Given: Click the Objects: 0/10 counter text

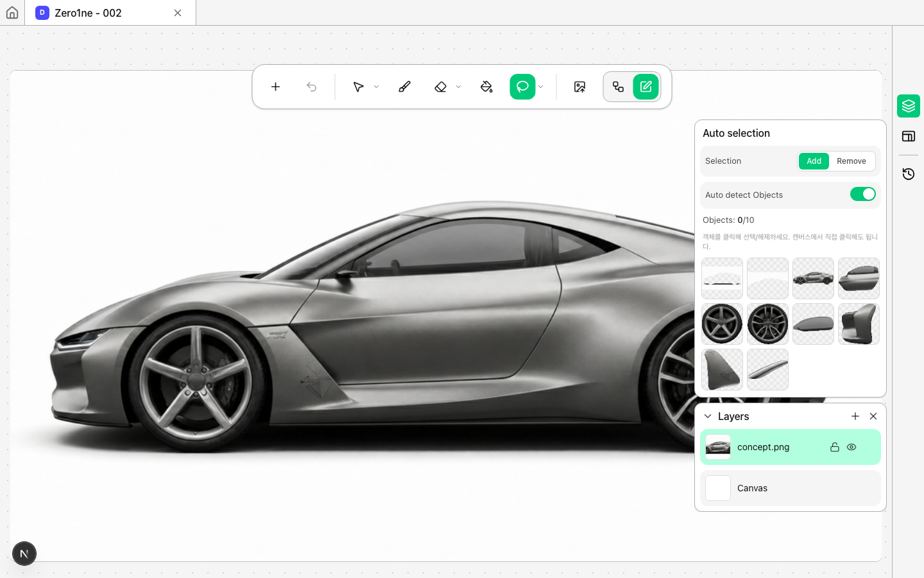Looking at the screenshot, I should [x=728, y=220].
